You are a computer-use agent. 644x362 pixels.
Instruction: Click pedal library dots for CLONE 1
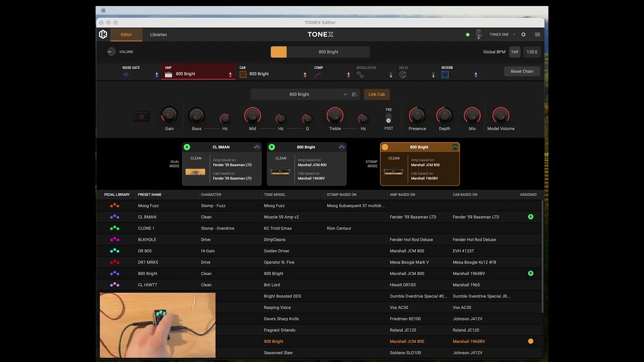115,228
